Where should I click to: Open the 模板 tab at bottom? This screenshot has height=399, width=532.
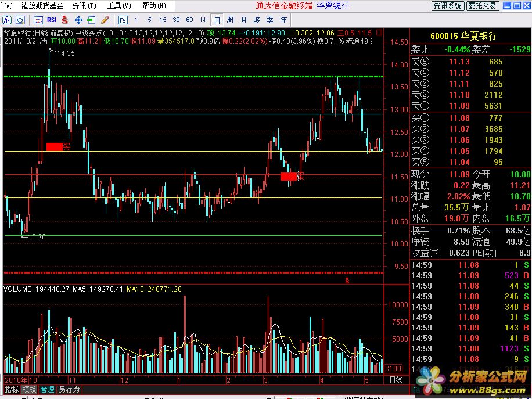pos(30,390)
